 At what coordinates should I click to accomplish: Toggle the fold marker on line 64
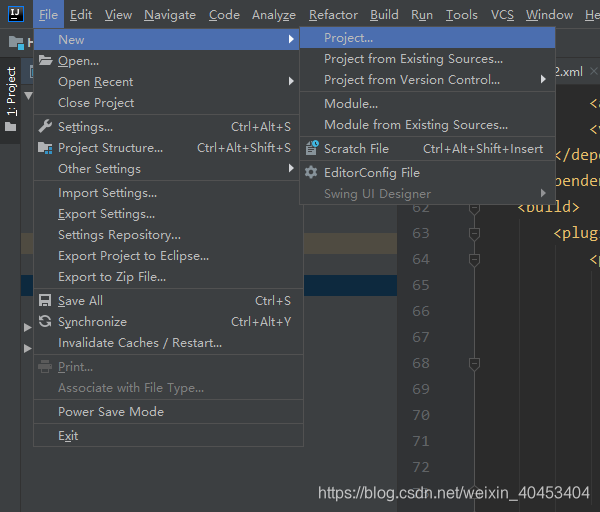click(474, 260)
